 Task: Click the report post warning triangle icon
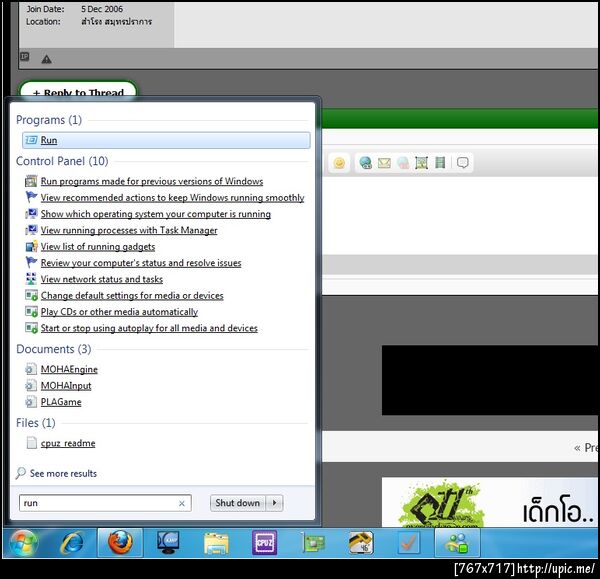[46, 59]
